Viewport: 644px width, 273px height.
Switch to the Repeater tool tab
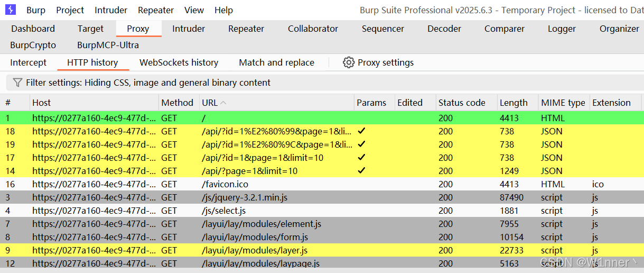tap(246, 29)
